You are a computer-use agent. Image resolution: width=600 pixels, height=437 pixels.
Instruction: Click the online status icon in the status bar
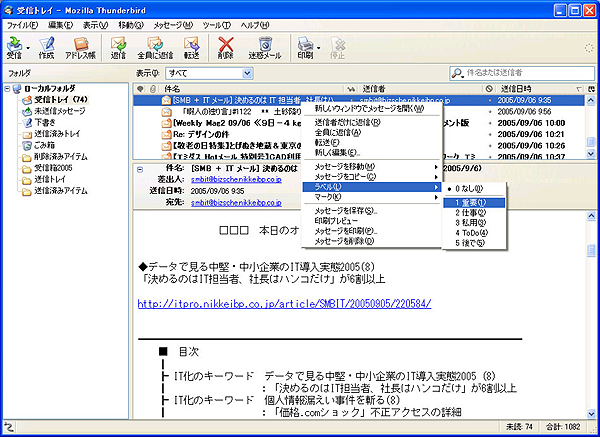tap(8, 427)
